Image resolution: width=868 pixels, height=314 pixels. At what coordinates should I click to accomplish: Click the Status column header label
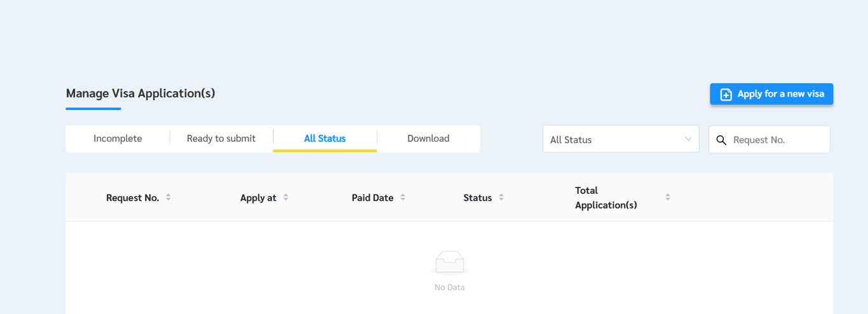tap(477, 198)
